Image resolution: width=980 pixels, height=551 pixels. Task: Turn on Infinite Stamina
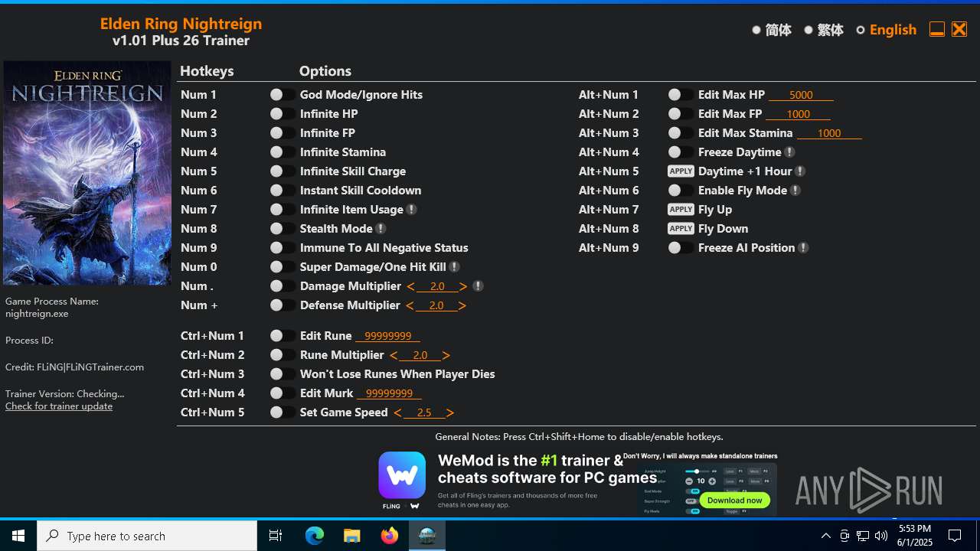pyautogui.click(x=283, y=152)
